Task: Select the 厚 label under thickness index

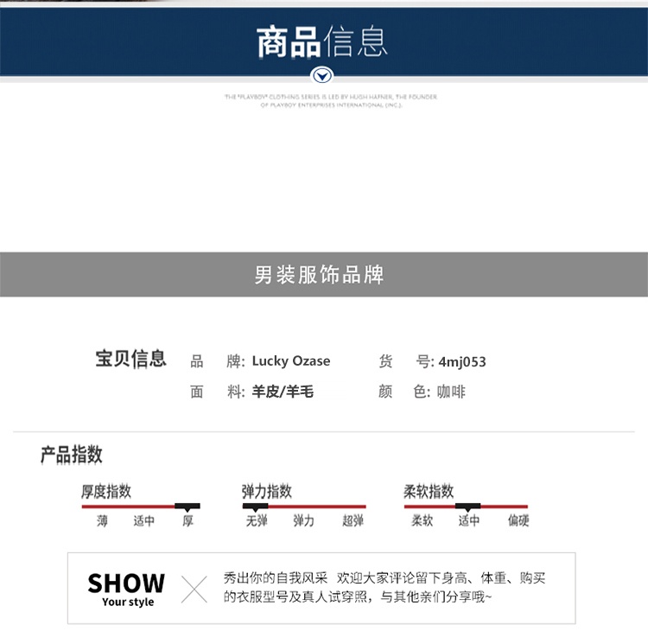Action: click(187, 521)
